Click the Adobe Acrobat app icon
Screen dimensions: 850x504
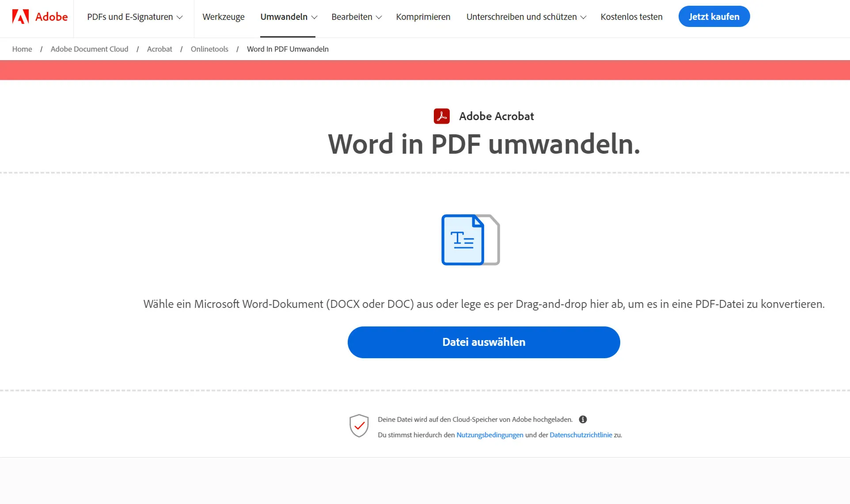[442, 116]
